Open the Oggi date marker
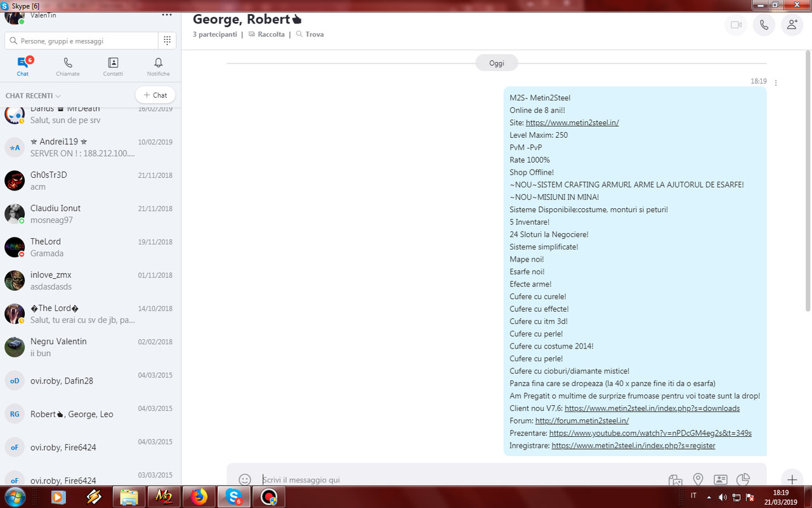 point(497,63)
